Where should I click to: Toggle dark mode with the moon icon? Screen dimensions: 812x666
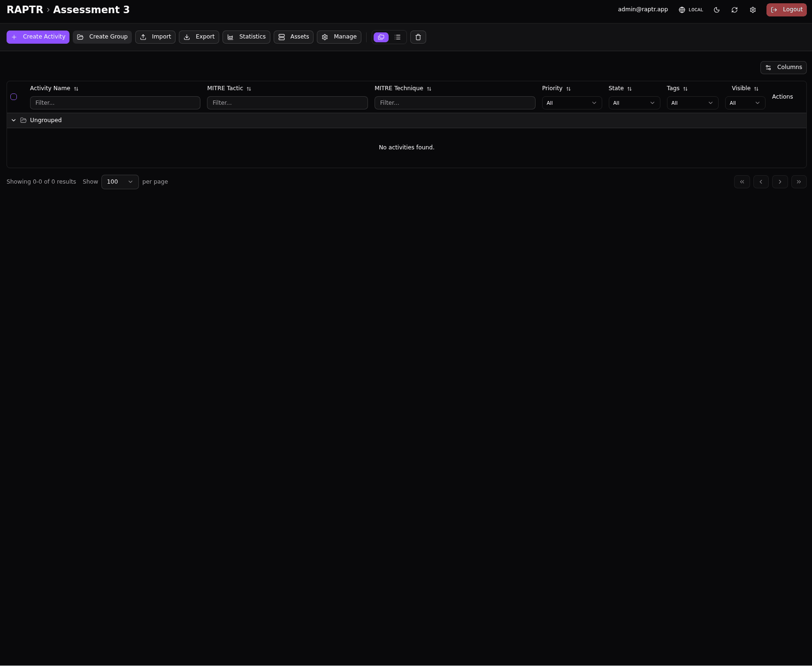point(717,9)
